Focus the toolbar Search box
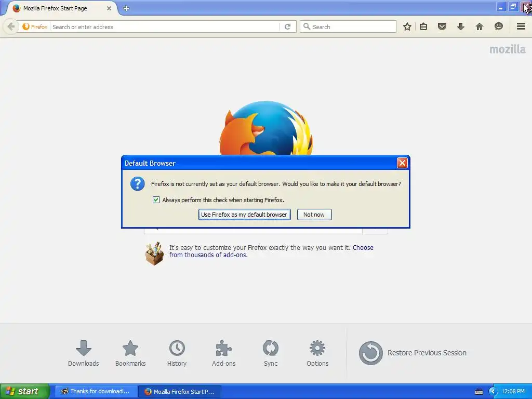The width and height of the screenshot is (532, 399). coord(348,26)
